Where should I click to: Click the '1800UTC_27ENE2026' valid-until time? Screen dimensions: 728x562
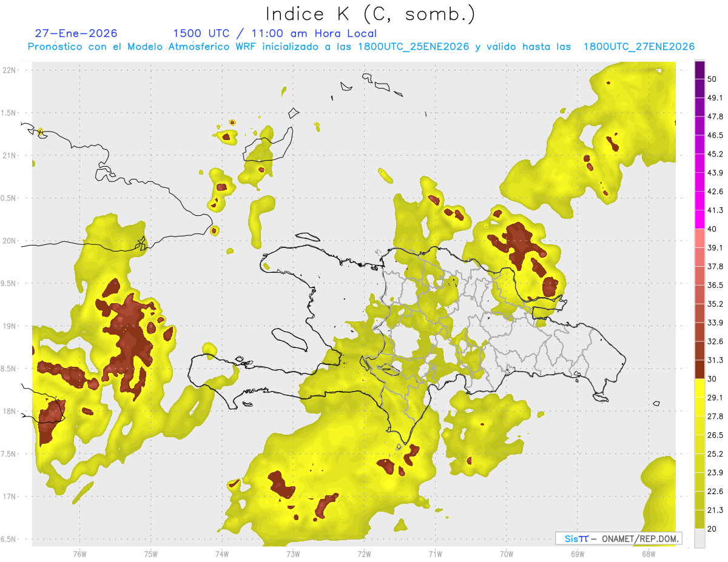[639, 47]
